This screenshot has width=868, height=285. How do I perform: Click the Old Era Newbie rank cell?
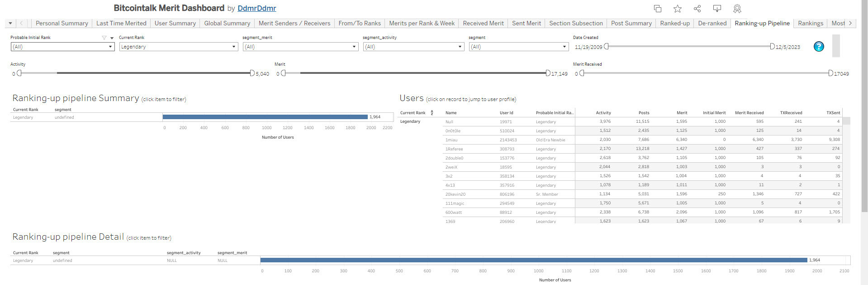(x=550, y=140)
